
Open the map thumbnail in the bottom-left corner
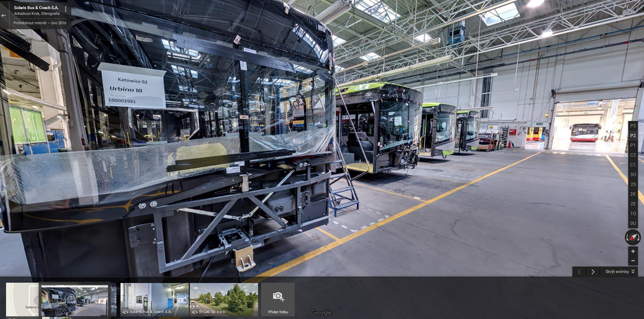coord(22,299)
